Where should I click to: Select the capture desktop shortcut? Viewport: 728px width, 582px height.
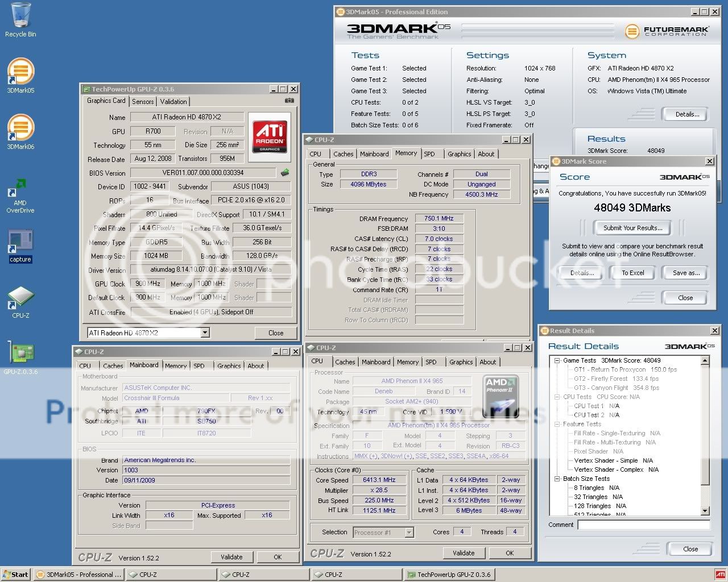(20, 246)
